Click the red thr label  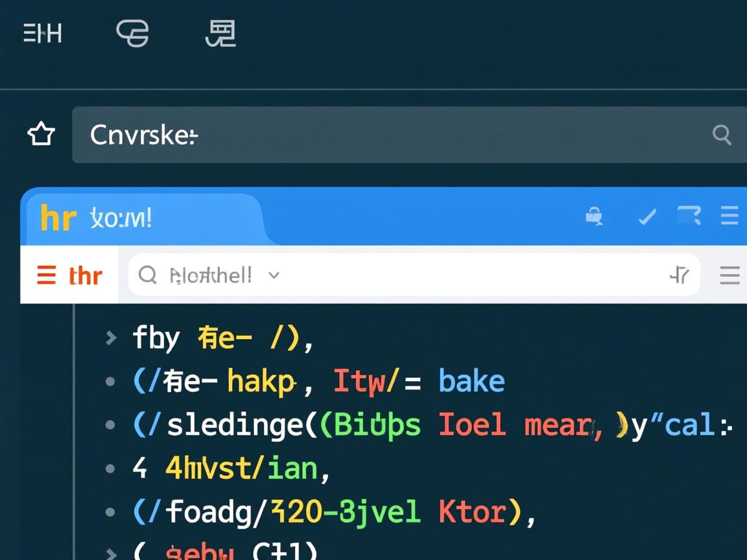click(x=85, y=276)
